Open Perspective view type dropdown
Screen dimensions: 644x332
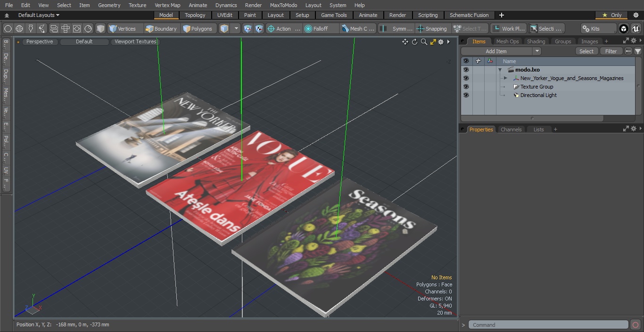40,42
